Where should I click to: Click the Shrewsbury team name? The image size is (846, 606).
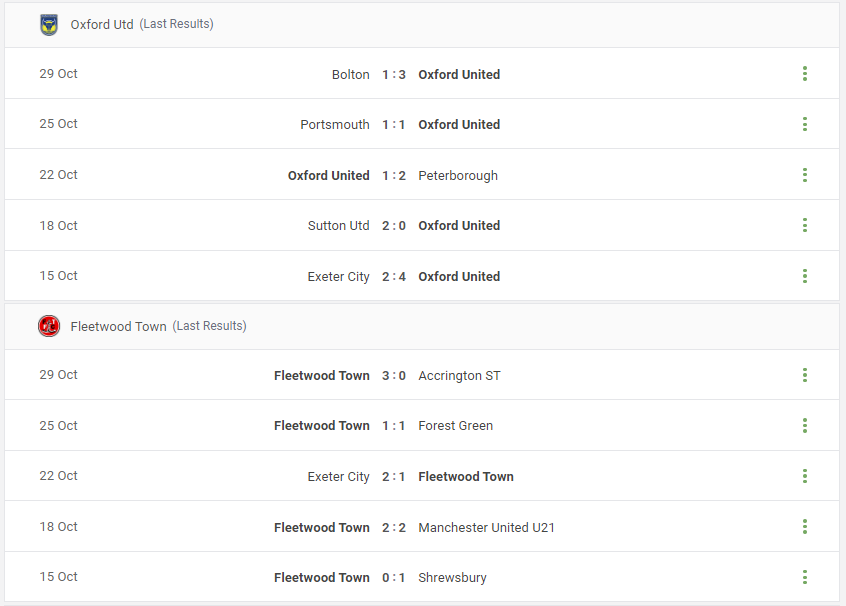click(452, 577)
